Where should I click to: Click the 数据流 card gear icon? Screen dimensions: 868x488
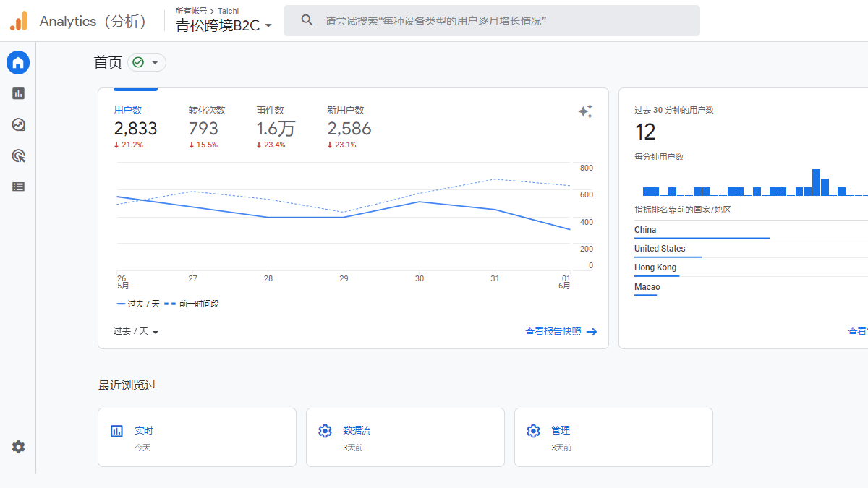(325, 431)
